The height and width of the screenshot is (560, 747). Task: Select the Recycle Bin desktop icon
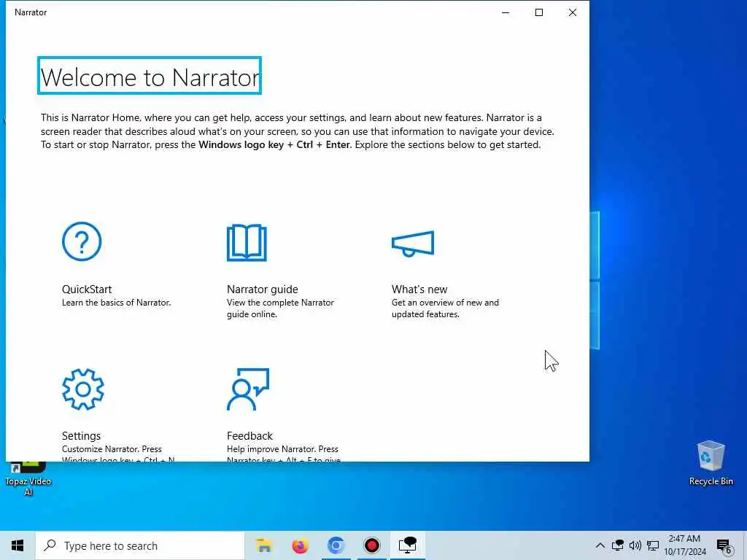coord(711,463)
